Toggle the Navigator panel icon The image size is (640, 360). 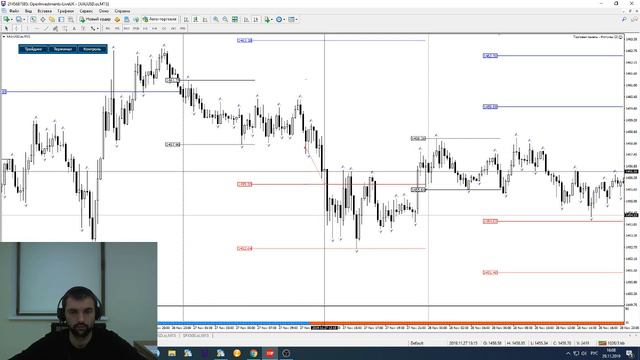(x=52, y=19)
